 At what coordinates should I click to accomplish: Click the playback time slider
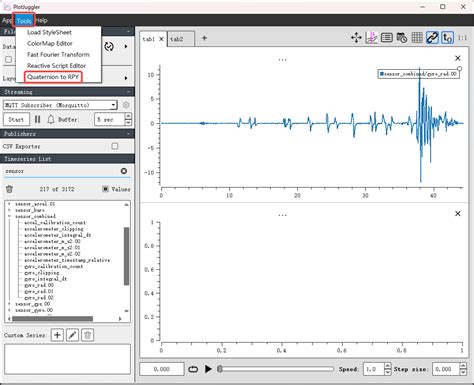tap(275, 369)
